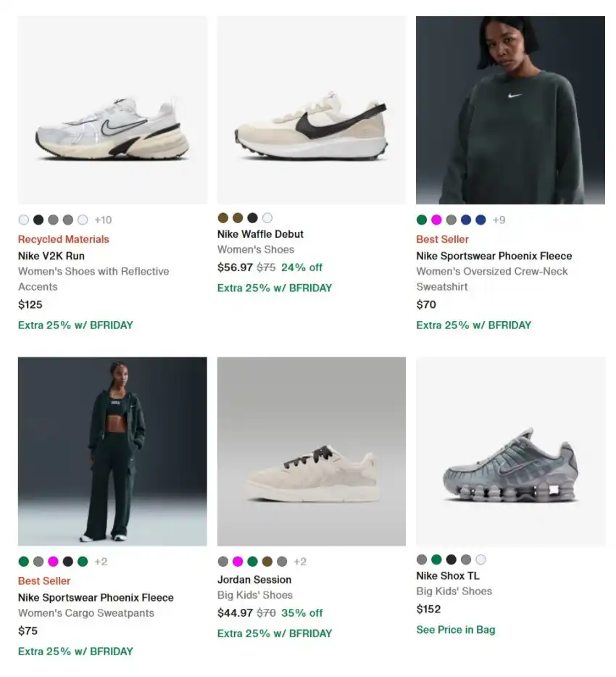Select black color swatch for Nike V2K Run
Screen dimensions: 616x677
point(38,220)
